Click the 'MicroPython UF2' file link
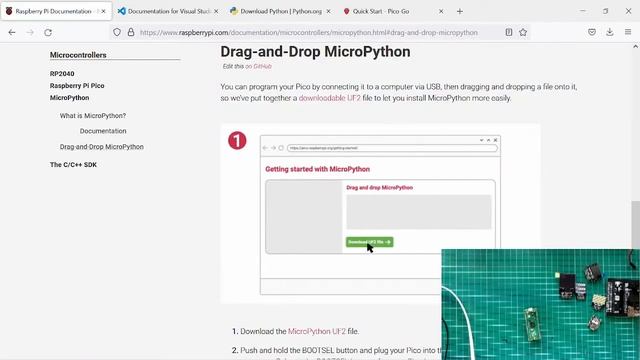 click(x=317, y=331)
